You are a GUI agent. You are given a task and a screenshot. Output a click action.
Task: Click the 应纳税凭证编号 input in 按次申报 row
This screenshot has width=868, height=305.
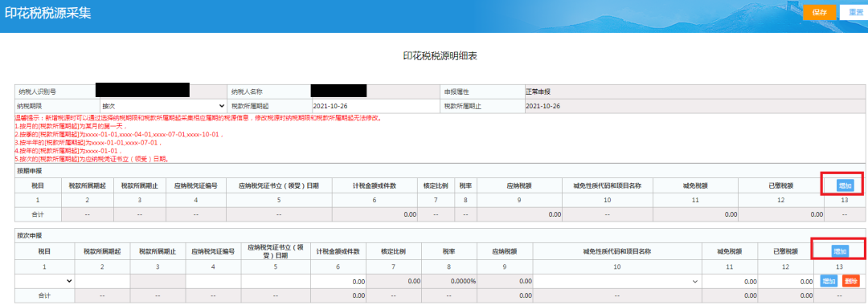[x=213, y=281]
